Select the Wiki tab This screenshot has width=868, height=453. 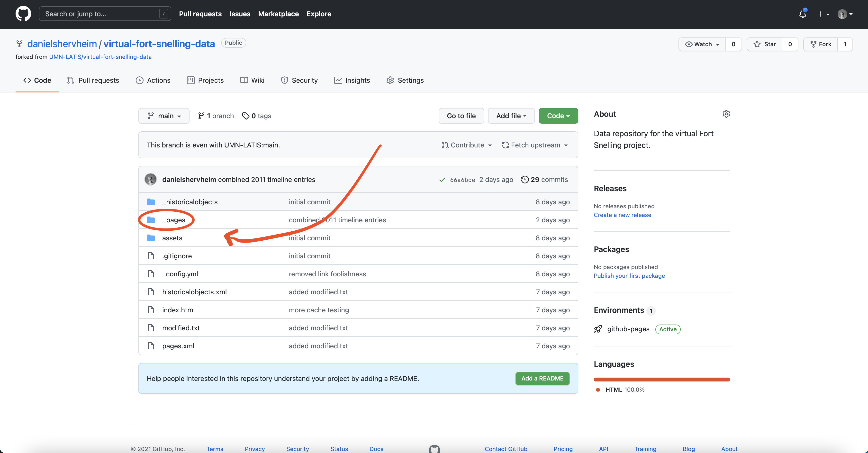[252, 80]
